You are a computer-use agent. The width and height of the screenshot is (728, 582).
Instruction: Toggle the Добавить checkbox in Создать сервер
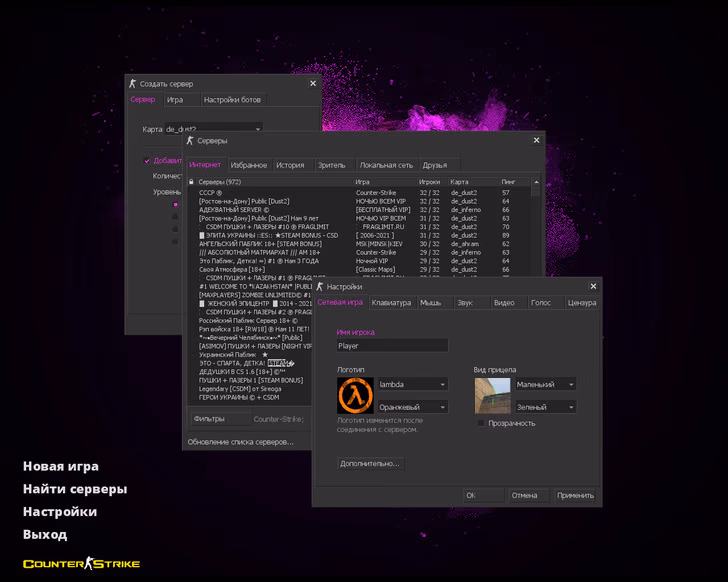tap(147, 160)
